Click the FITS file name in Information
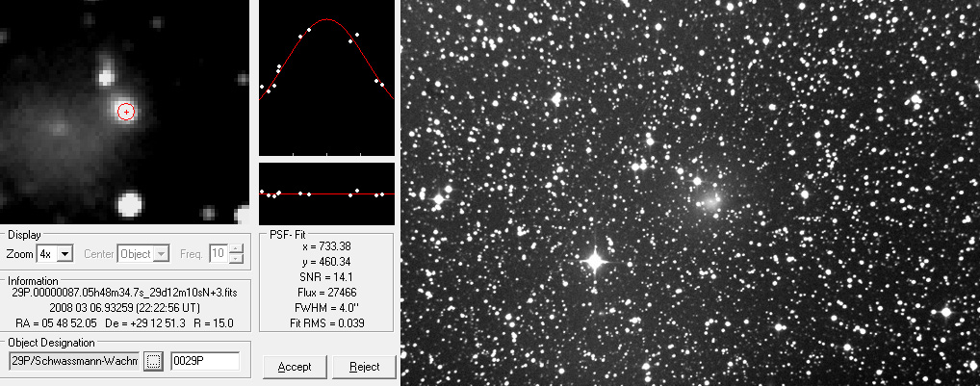 124,293
